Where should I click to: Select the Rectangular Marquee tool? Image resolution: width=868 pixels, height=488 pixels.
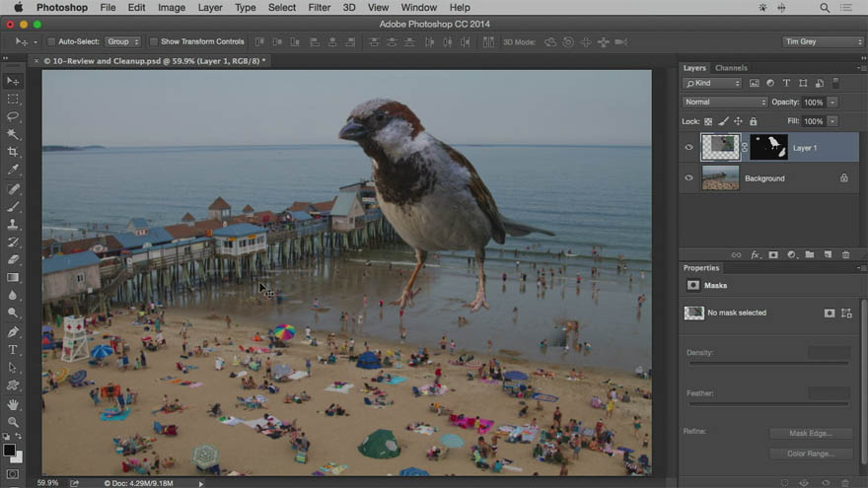13,99
